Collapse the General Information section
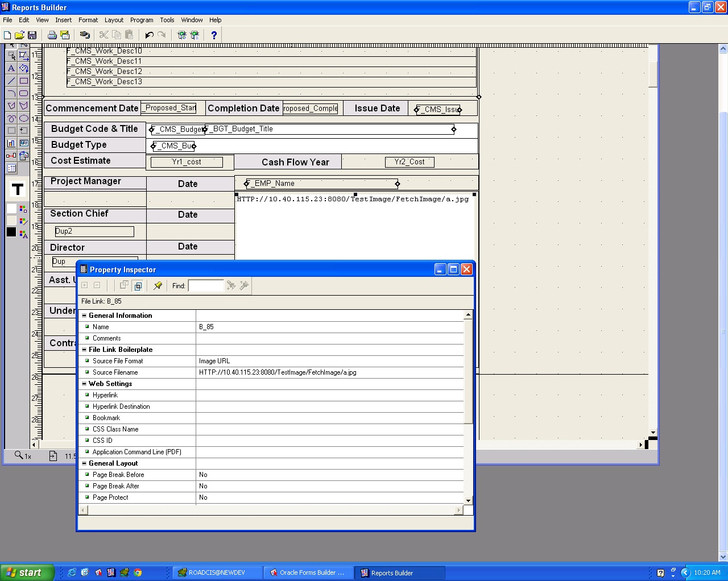The width and height of the screenshot is (728, 581). (84, 316)
